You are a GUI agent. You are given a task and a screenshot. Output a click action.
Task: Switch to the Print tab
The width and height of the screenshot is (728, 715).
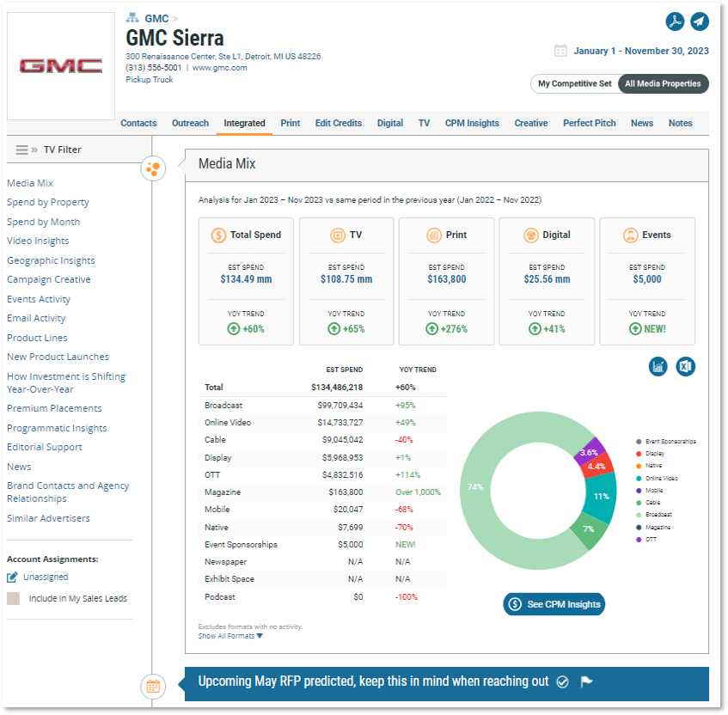point(291,123)
